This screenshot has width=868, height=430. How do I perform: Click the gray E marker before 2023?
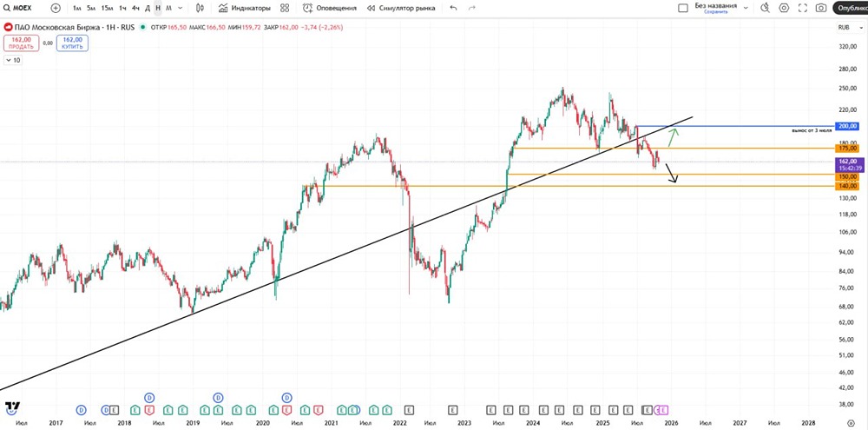point(452,410)
